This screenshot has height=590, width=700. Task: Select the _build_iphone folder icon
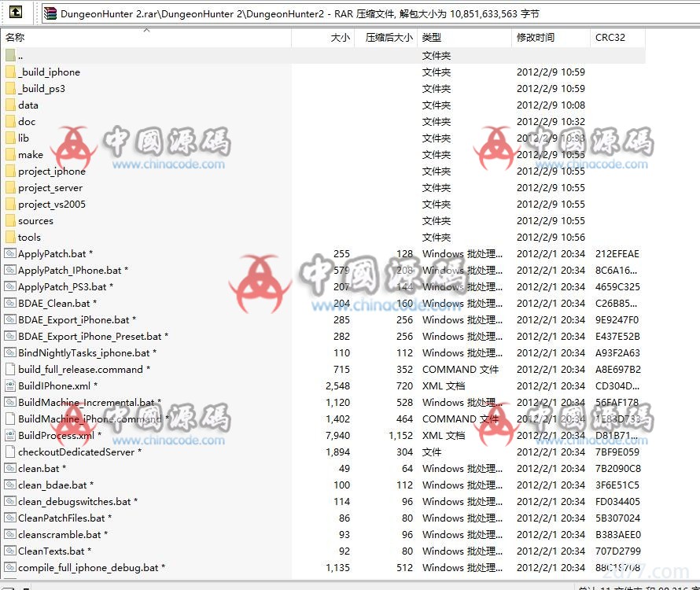coord(10,72)
